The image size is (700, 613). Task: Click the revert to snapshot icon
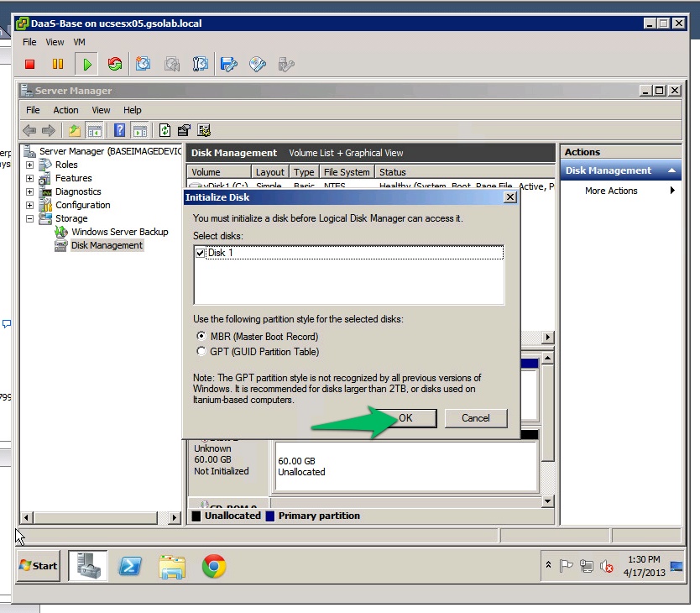[172, 65]
